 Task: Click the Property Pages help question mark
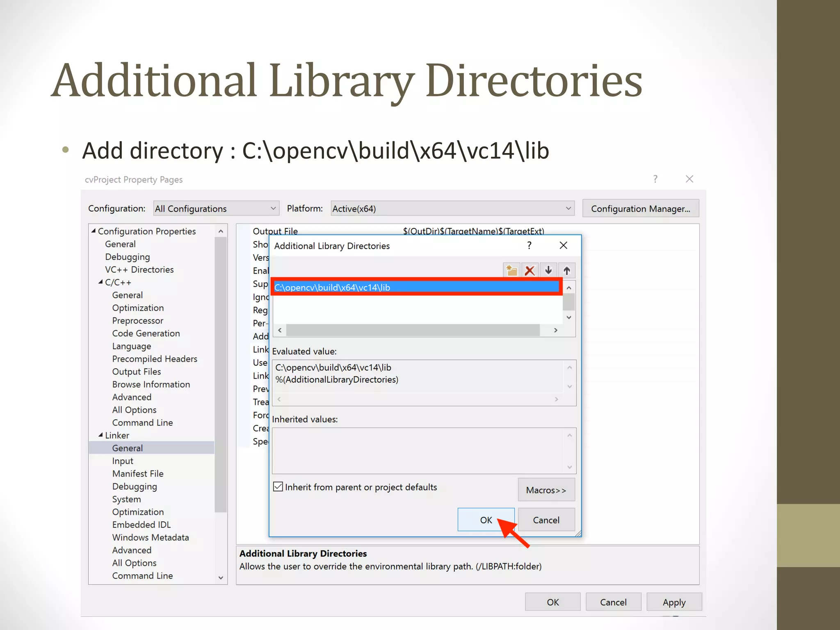(x=655, y=179)
